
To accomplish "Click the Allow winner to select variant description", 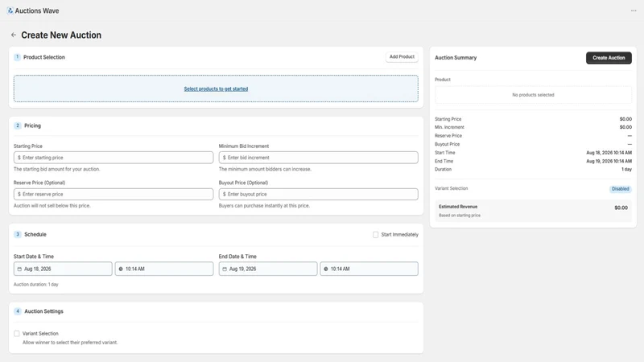I will [x=70, y=343].
